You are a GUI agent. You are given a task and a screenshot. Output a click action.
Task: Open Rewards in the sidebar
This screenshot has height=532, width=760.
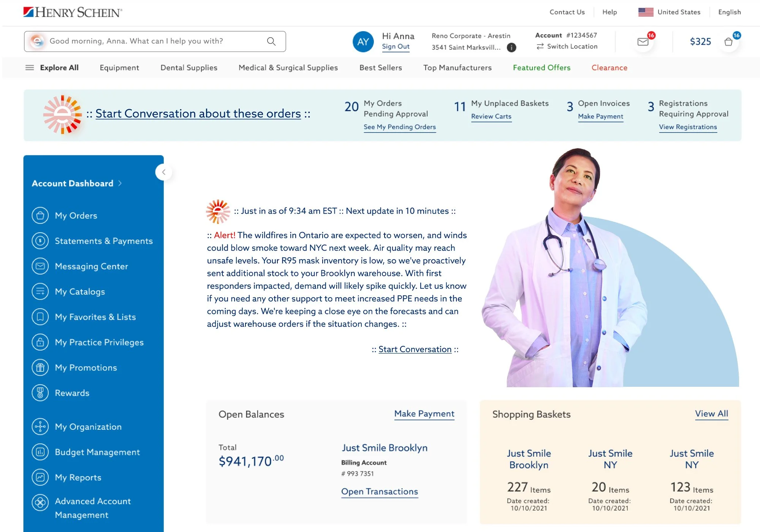click(72, 393)
